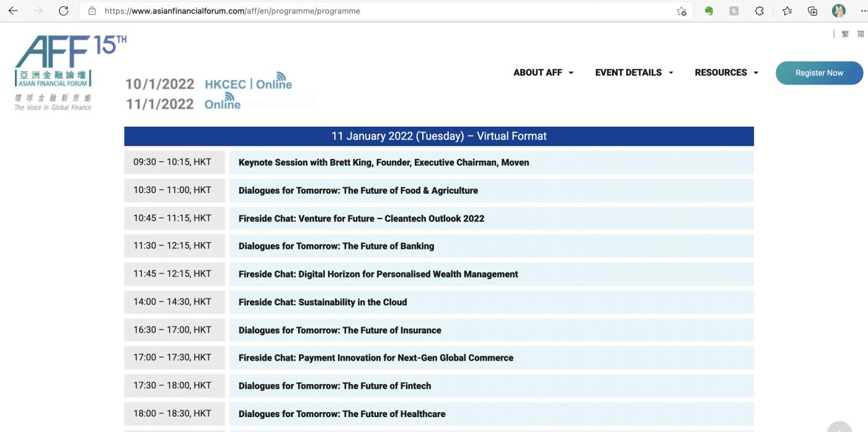Click the scroll-to-top circle button
Screen dimensions: 868x432
coord(839,427)
